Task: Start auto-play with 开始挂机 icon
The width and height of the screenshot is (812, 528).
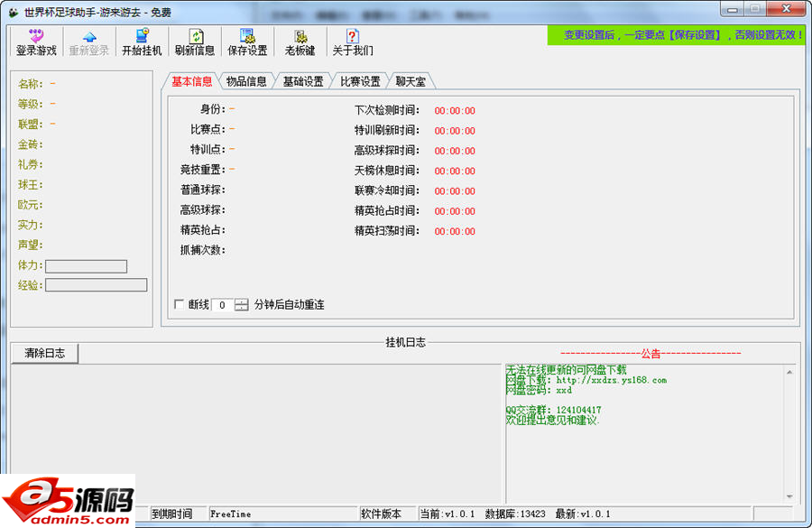Action: (x=142, y=42)
